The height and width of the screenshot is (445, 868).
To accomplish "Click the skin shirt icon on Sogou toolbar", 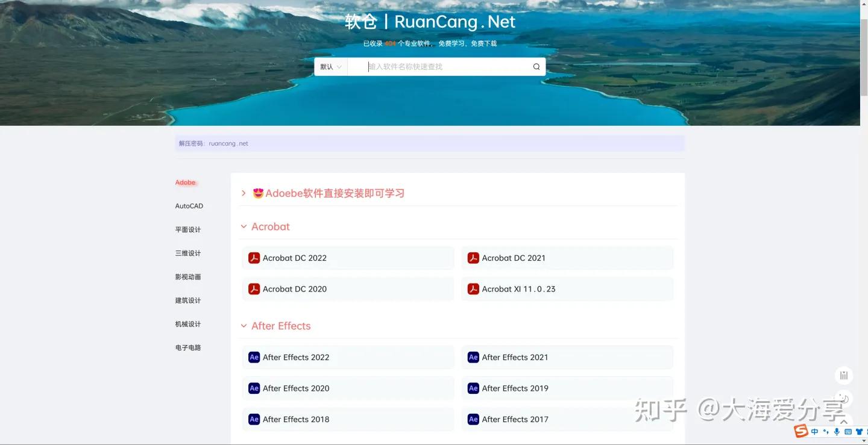I will point(859,431).
